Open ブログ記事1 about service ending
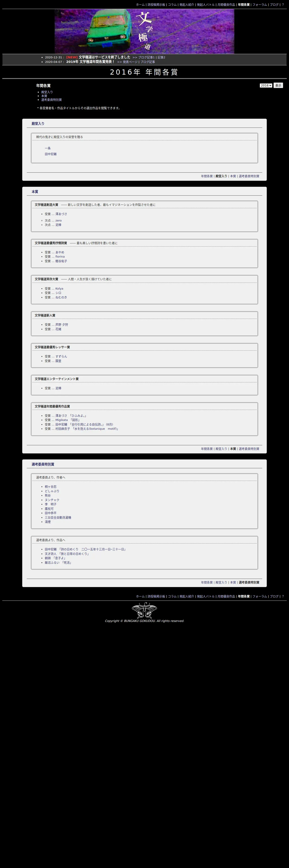Image resolution: width=289 pixels, height=868 pixels. point(146,57)
